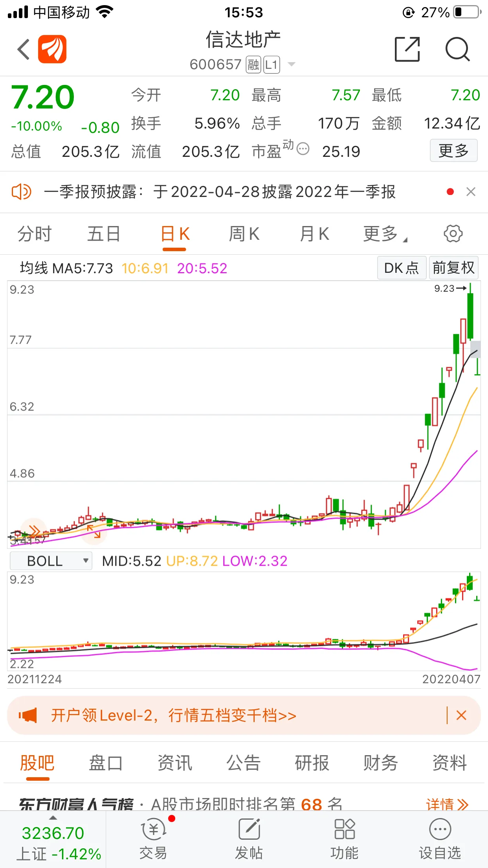Switch to 月K chart tab
This screenshot has height=868, width=488.
point(314,234)
